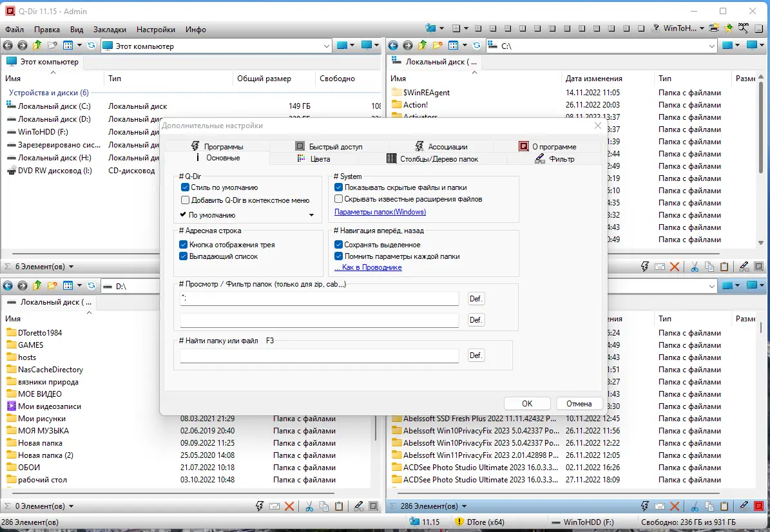
Task: Switch to the Программы tab
Action: click(x=217, y=146)
